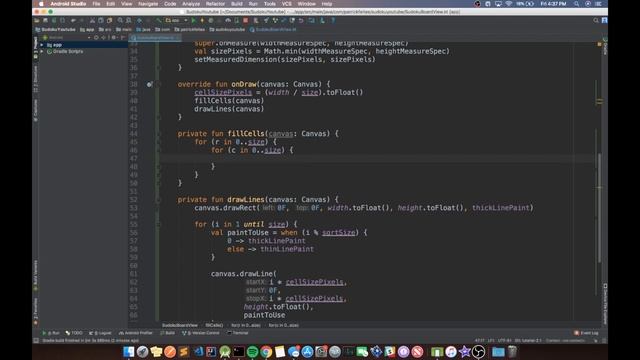Select the SudokuBoardView editor tab
This screenshot has height=360, width=640.
[154, 38]
